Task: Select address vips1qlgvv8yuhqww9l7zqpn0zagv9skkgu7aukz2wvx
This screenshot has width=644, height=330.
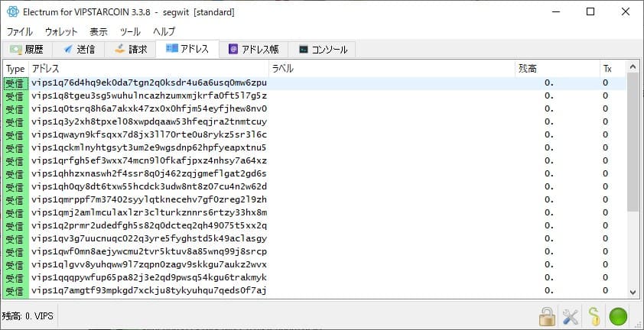Action: [149, 265]
